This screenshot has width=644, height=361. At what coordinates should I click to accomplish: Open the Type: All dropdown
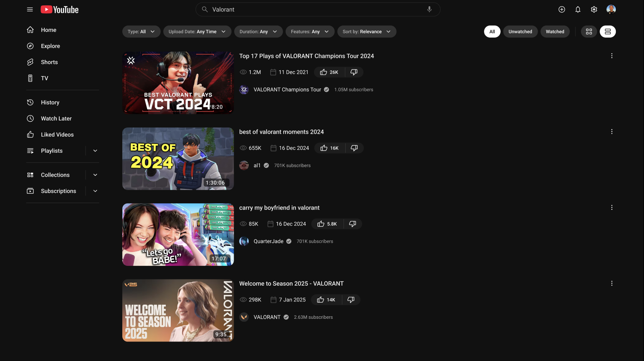[141, 31]
